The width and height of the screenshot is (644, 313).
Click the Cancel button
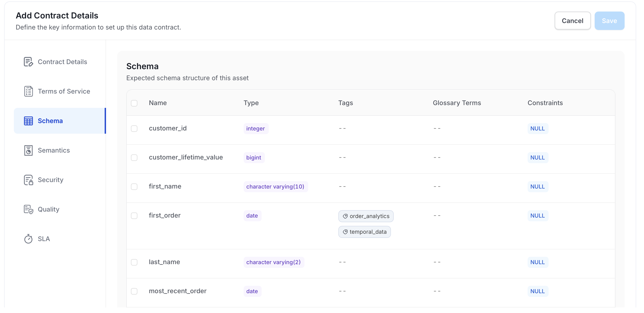(x=572, y=21)
